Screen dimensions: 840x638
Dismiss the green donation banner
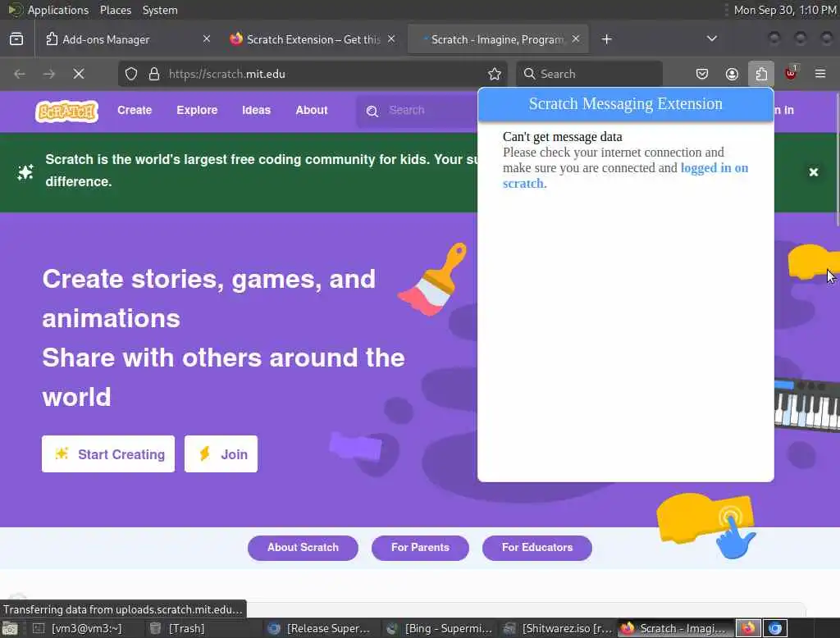[x=813, y=172]
